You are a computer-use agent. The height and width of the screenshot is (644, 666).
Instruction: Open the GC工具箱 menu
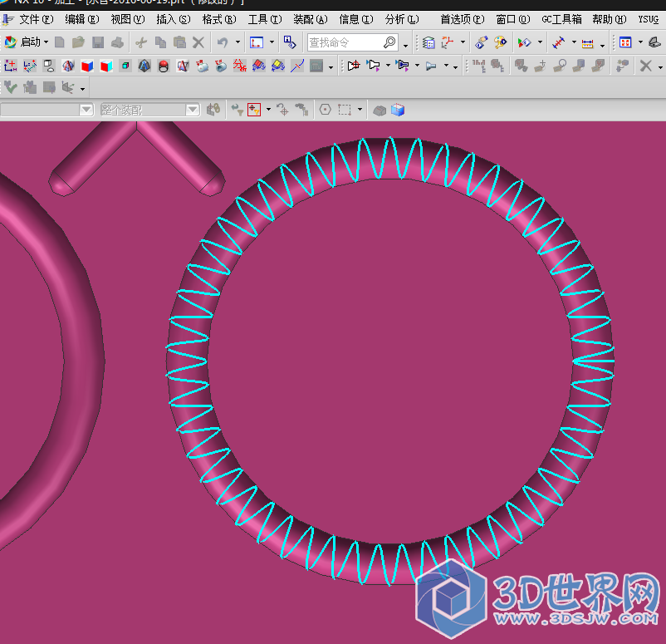tap(561, 20)
